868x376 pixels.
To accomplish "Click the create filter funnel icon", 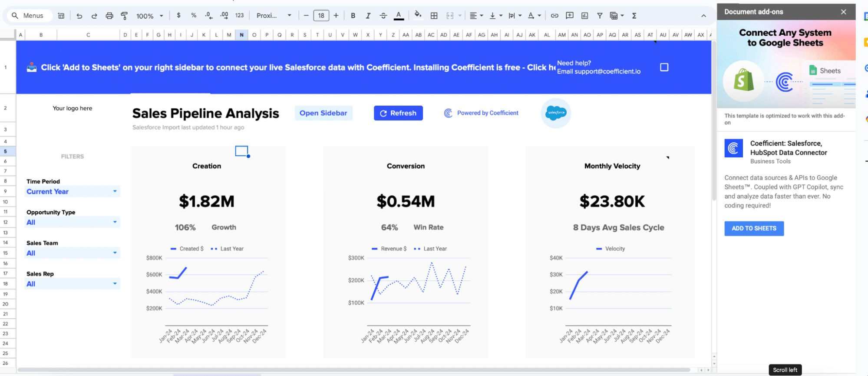I will (x=600, y=16).
